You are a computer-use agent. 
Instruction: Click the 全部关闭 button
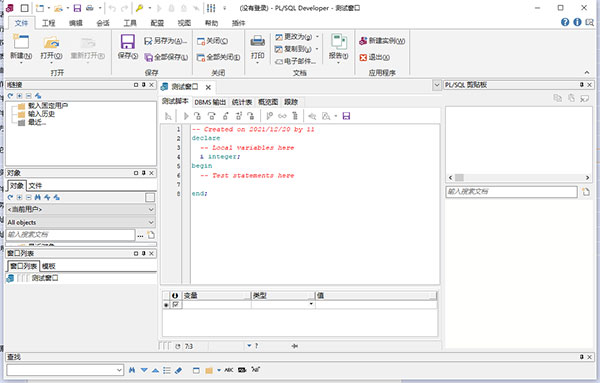click(x=218, y=57)
